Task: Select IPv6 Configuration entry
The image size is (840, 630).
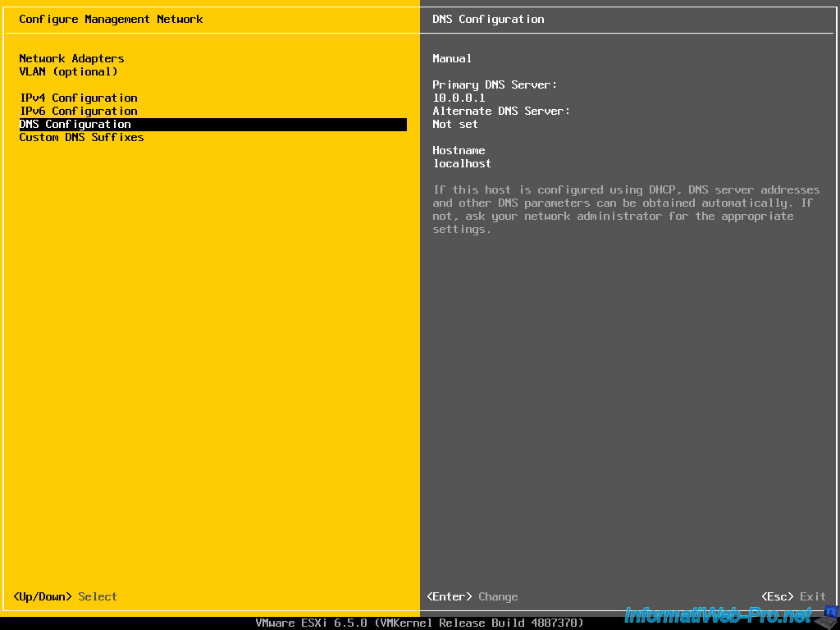Action: click(79, 111)
